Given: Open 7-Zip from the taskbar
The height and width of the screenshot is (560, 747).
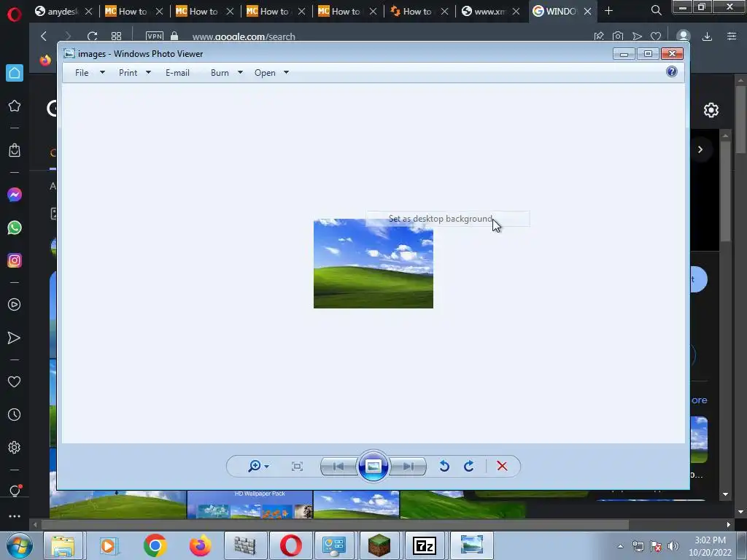Looking at the screenshot, I should pos(425,545).
